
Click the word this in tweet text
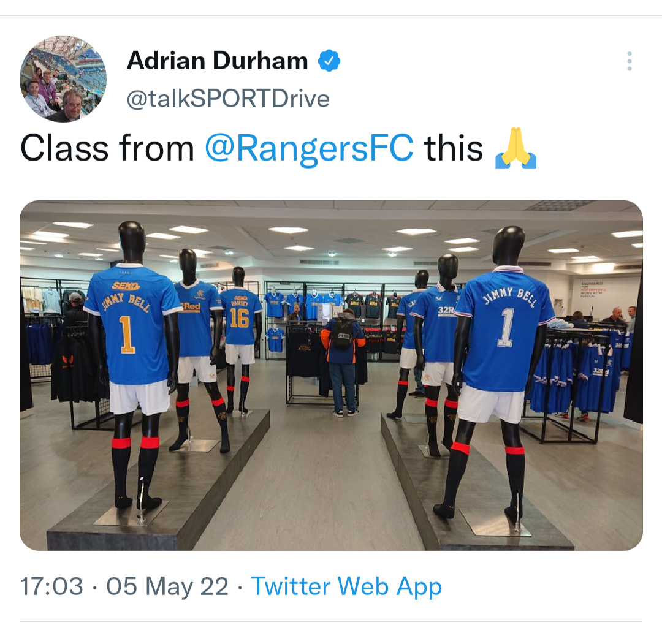(454, 148)
